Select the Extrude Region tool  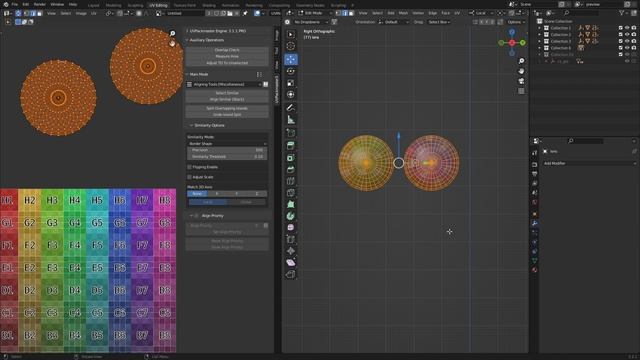(291, 146)
